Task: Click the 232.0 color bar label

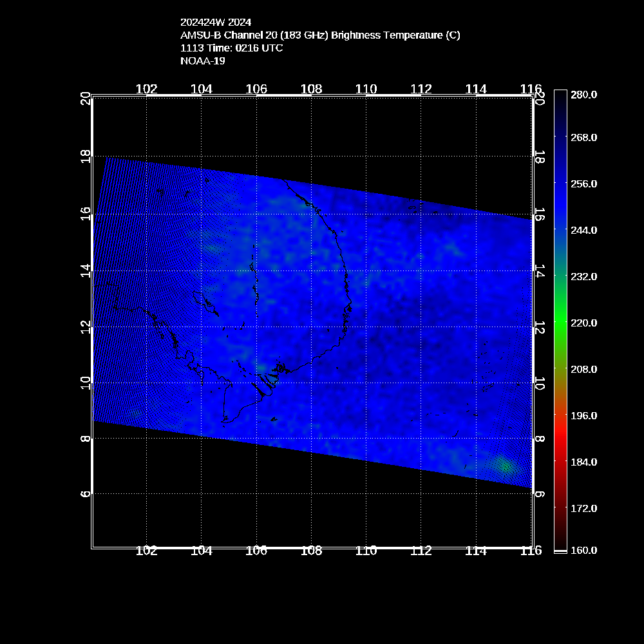Action: pos(583,276)
